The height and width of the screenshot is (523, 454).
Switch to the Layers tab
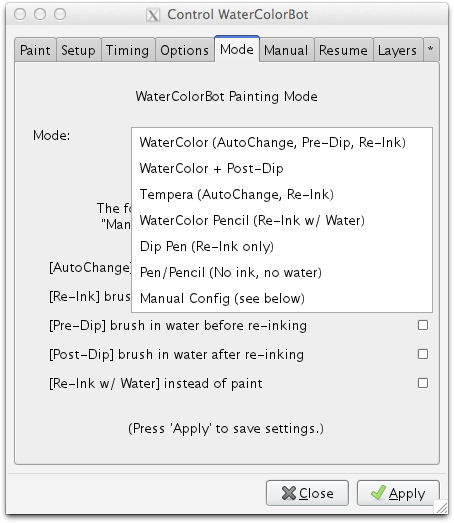[x=397, y=50]
